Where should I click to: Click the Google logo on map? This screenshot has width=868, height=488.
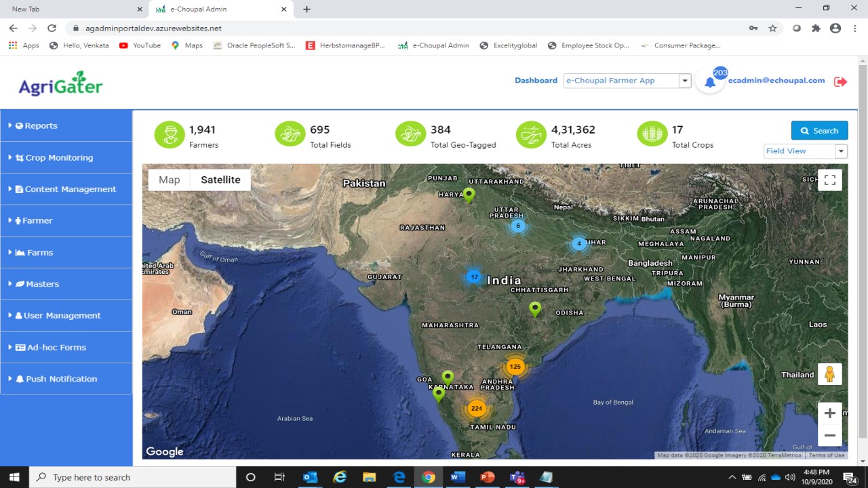click(165, 451)
